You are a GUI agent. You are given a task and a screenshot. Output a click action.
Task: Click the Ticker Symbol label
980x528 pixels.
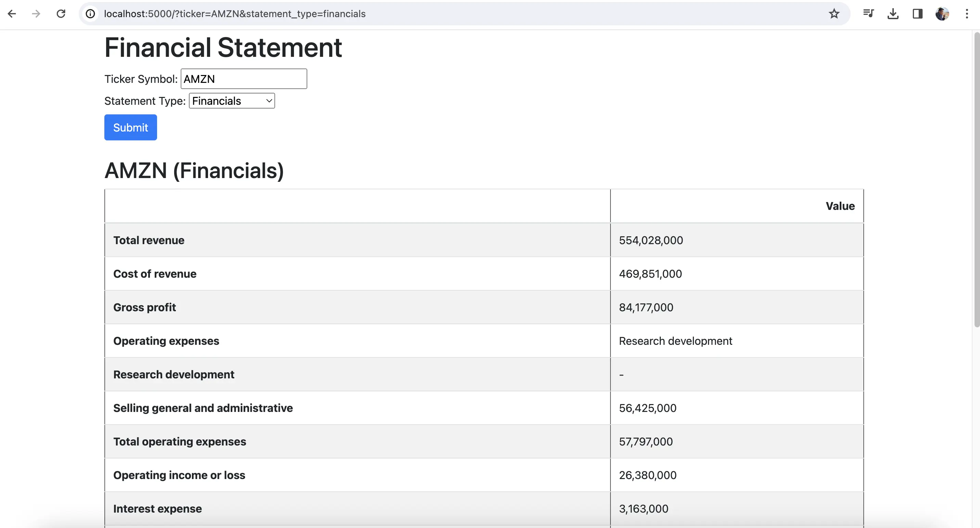tap(141, 79)
